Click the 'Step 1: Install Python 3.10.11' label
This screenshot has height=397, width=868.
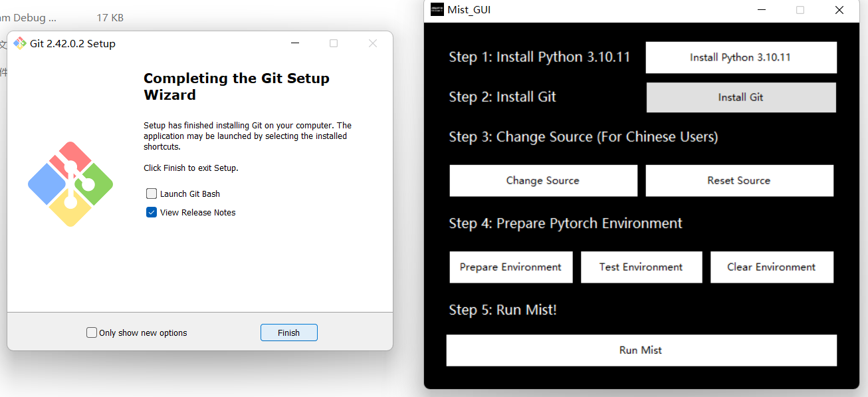point(539,57)
